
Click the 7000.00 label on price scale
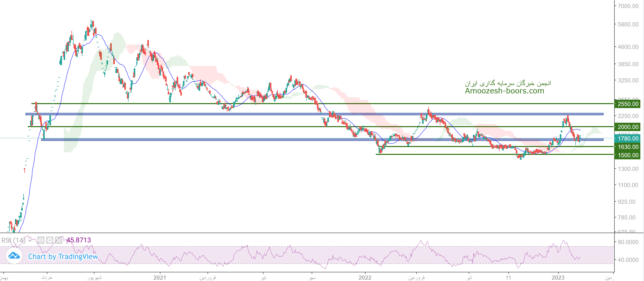[x=628, y=6]
